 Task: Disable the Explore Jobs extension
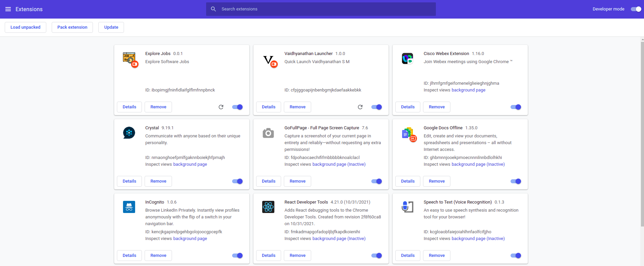click(x=238, y=107)
